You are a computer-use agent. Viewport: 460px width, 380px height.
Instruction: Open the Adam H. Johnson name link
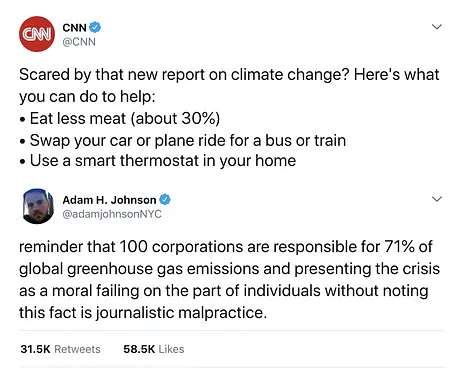[109, 200]
